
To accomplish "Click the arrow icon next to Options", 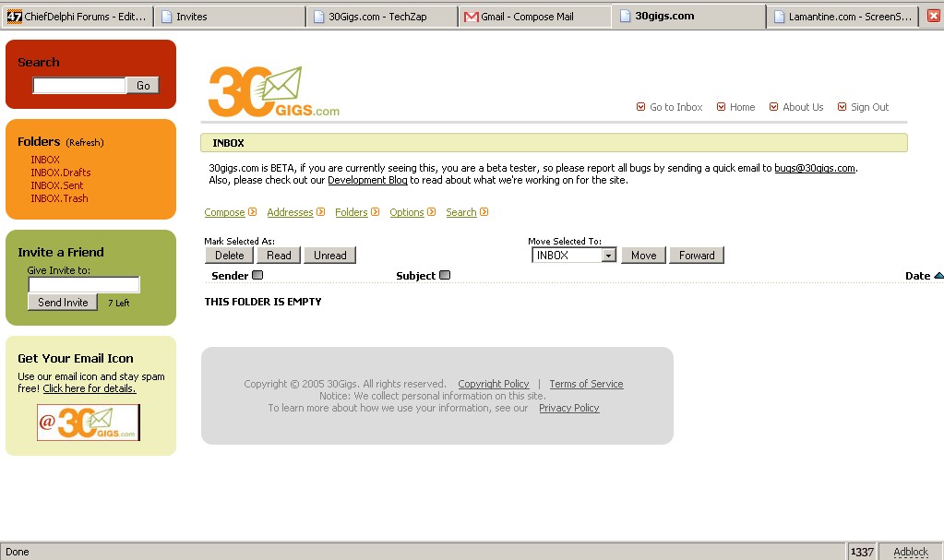I will click(x=431, y=212).
